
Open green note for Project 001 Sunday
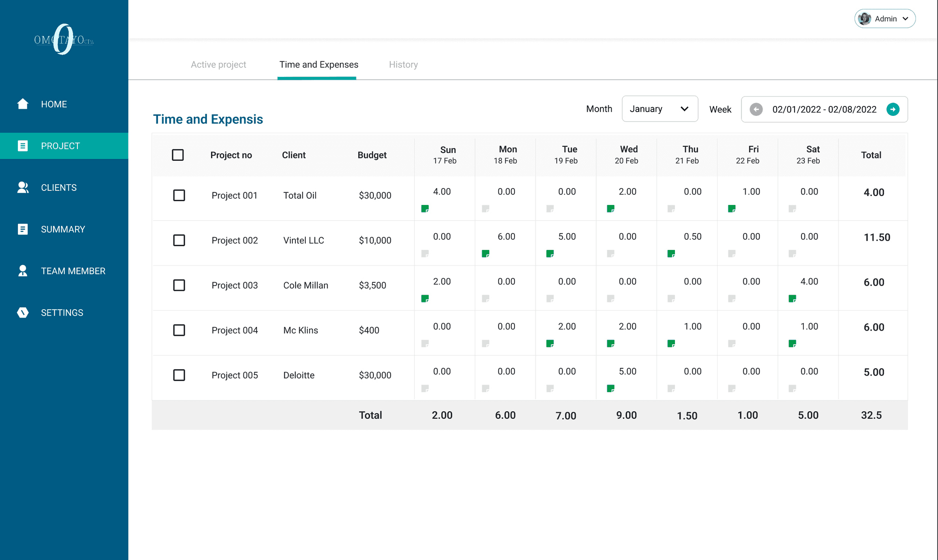(x=425, y=209)
